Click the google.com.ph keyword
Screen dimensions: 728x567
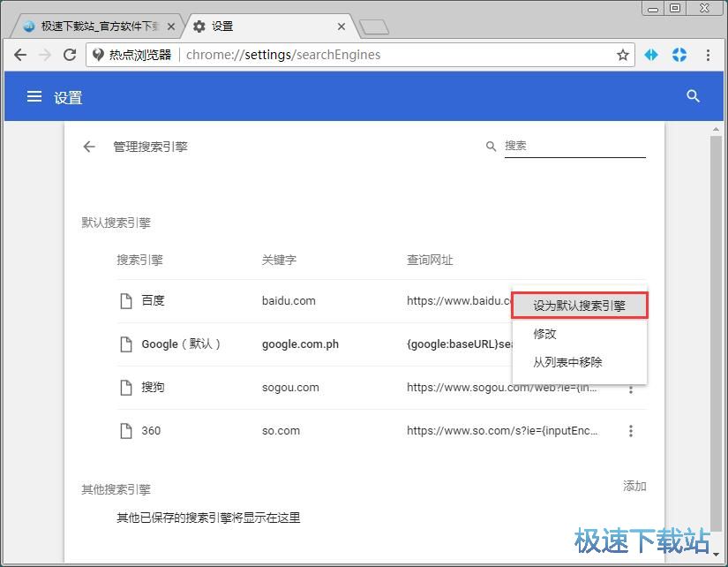[x=300, y=344]
